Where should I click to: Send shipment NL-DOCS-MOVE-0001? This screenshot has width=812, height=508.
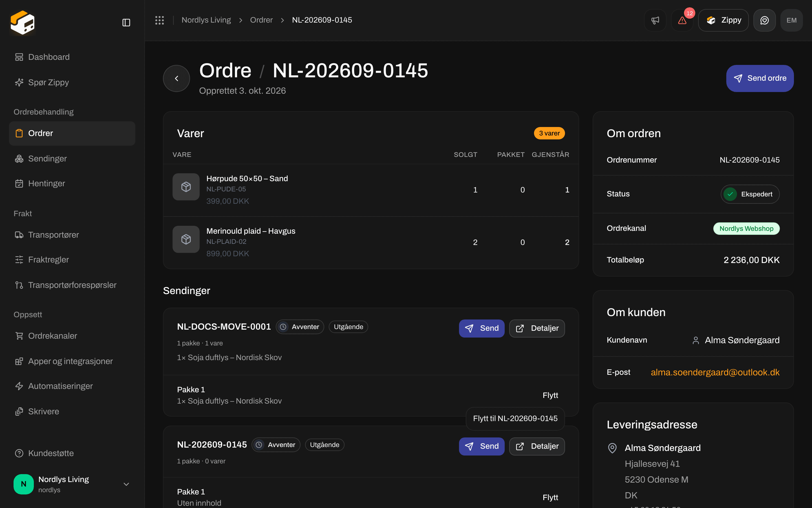click(x=482, y=328)
